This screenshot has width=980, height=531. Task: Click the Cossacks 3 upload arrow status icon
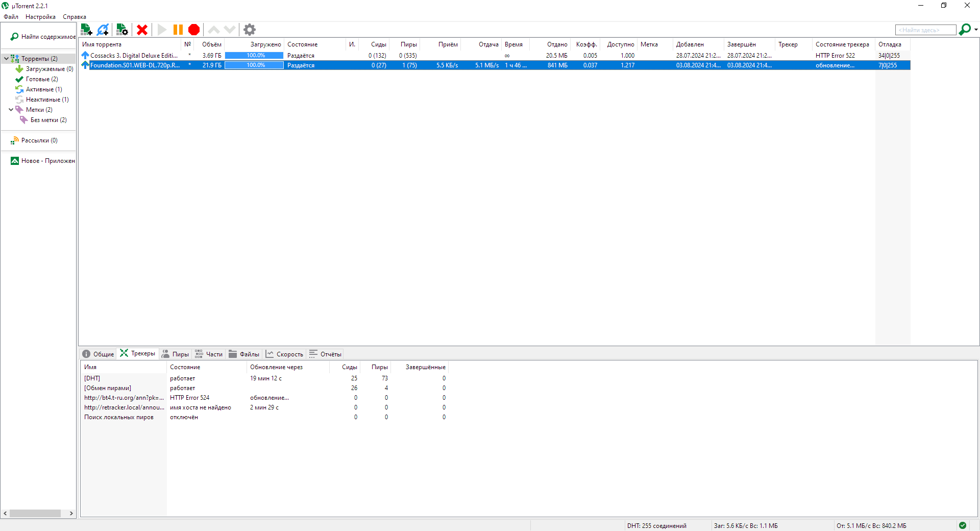[x=85, y=55]
